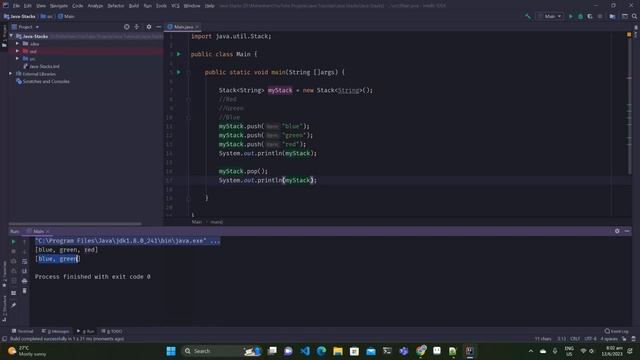Open File Explorer from taskbar
Viewport: 640px width, 360px height.
[x=338, y=351]
